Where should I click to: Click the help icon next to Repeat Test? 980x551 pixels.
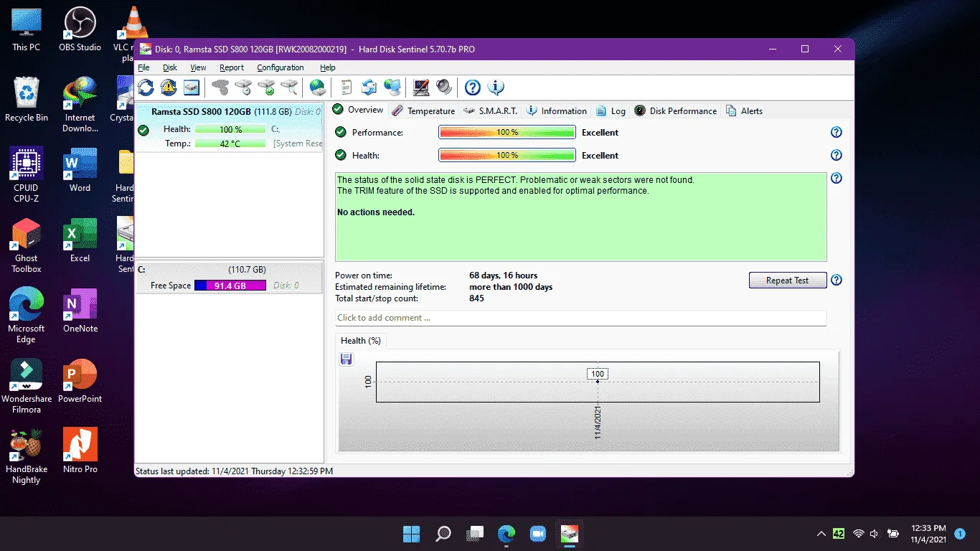(x=836, y=281)
